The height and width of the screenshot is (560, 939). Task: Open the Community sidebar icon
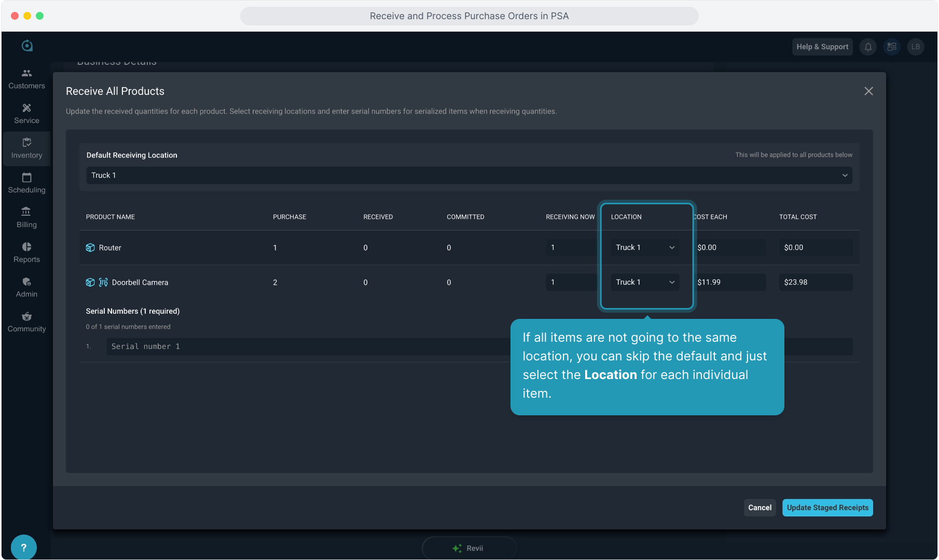click(26, 317)
